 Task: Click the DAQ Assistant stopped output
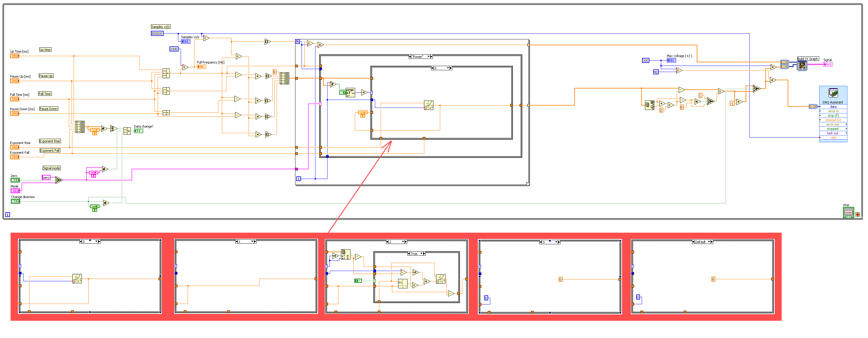click(x=833, y=129)
